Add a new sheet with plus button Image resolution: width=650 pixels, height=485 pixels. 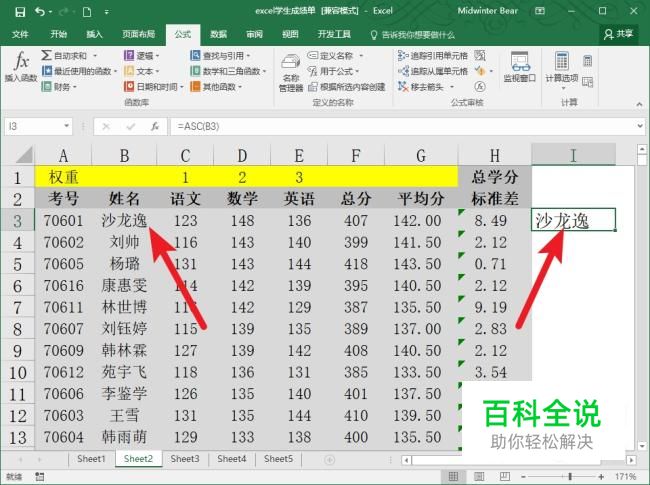(330, 460)
